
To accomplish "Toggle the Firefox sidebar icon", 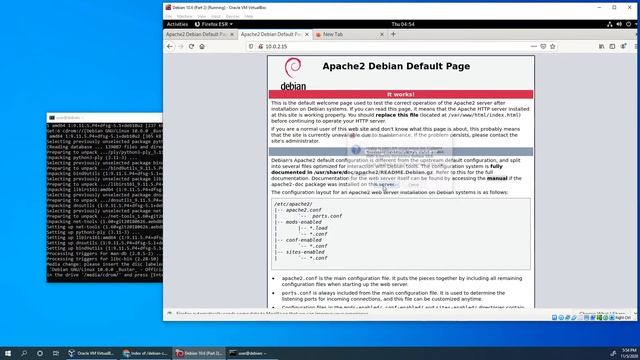I will (612, 47).
